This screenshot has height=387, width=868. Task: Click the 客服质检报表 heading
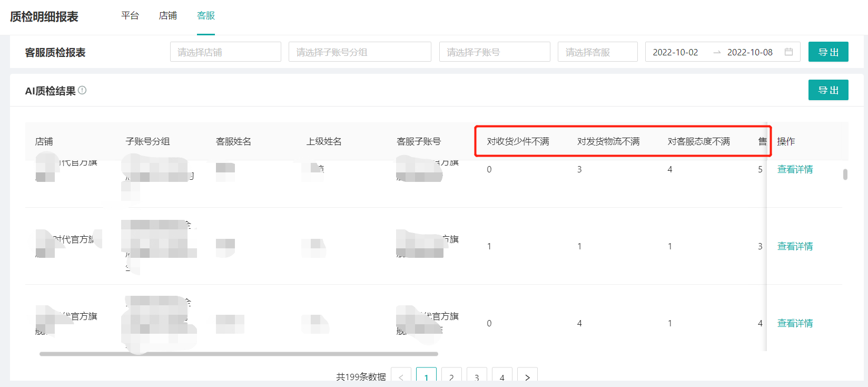coord(55,52)
